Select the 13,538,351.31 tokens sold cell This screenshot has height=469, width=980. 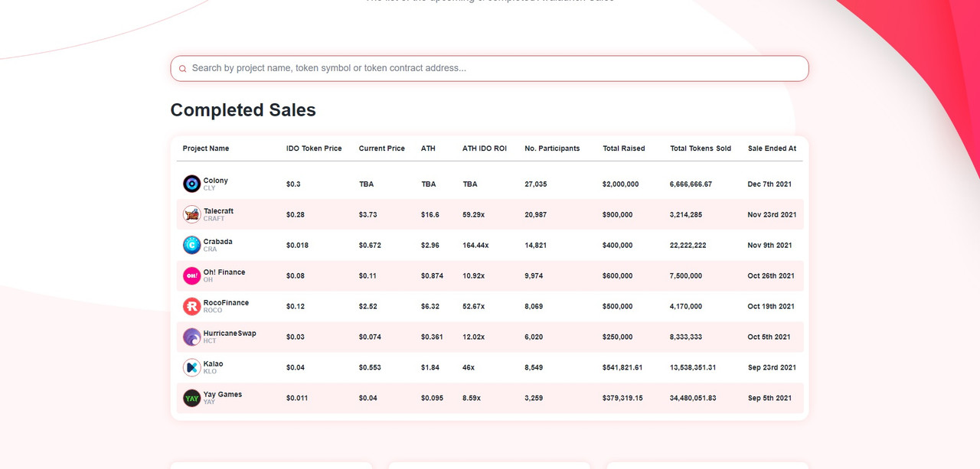point(694,368)
